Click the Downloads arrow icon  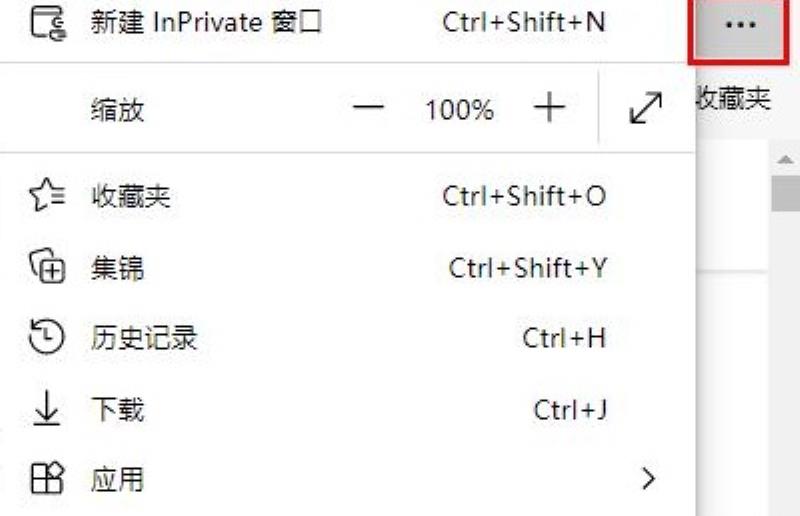(x=47, y=408)
